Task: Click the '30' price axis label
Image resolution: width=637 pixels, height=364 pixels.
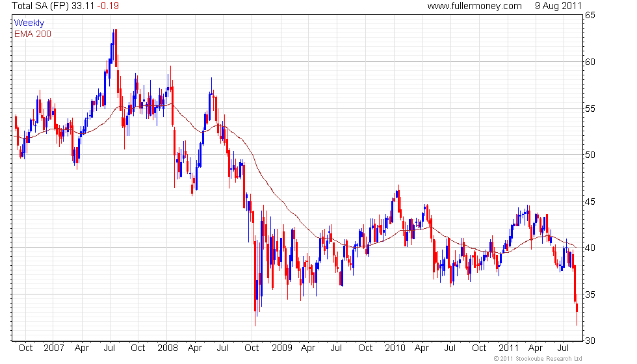Action: (x=590, y=341)
